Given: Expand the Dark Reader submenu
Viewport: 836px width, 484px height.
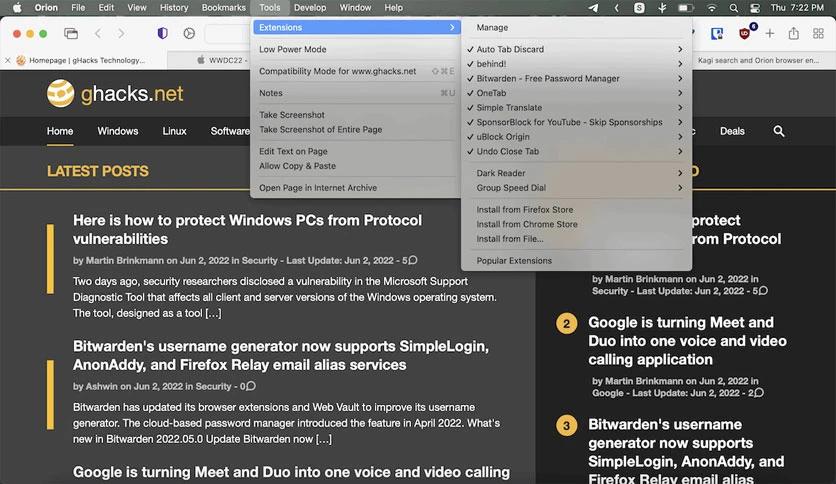Looking at the screenshot, I should coord(575,173).
